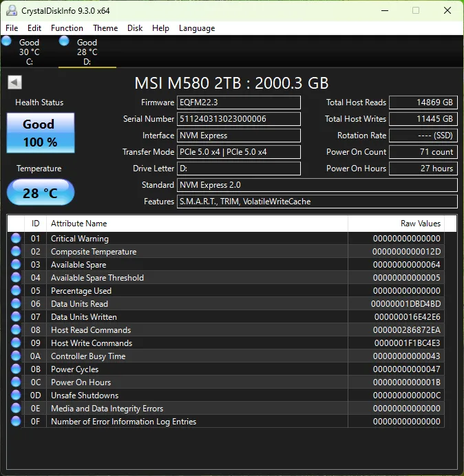Click the Good 100 % health status button
Viewport: 464px width, 476px height.
pos(41,133)
